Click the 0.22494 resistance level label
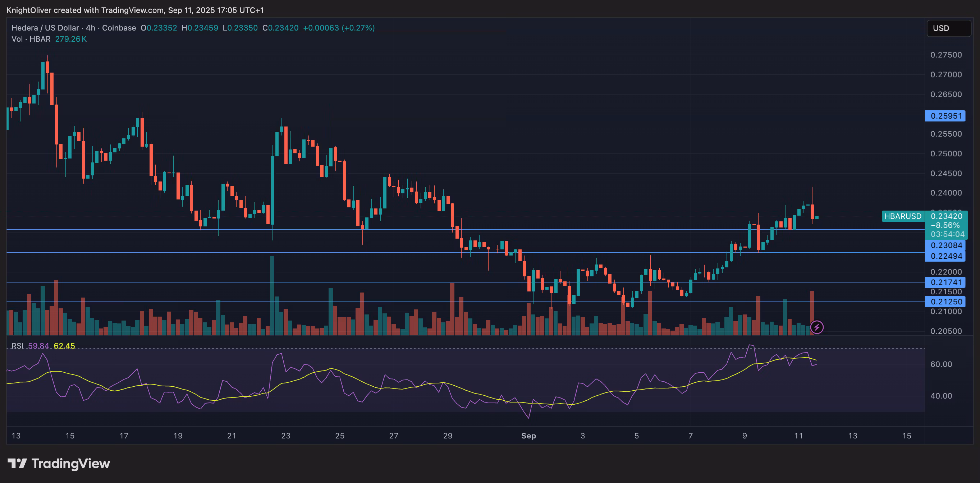Viewport: 980px width, 483px height. tap(946, 256)
